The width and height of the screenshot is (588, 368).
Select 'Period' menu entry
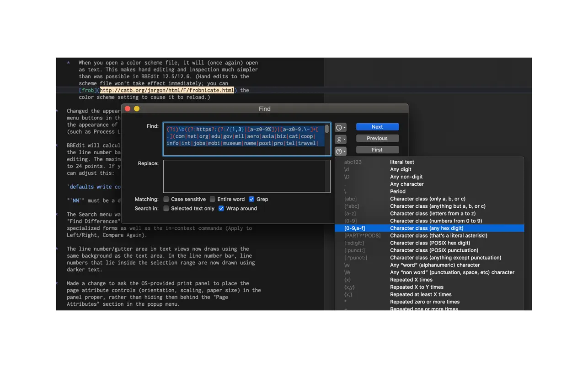[429, 191]
